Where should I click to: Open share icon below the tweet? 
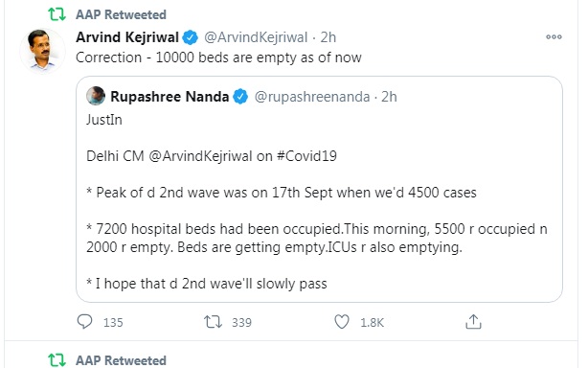pyautogui.click(x=473, y=321)
